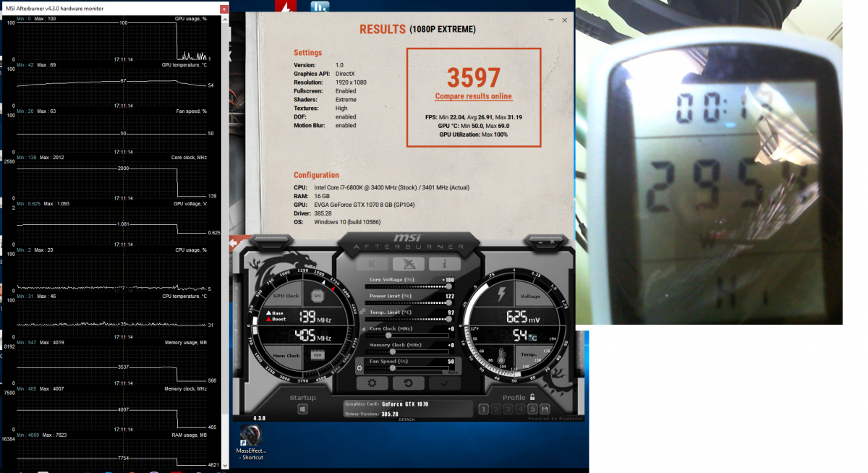Click the DETACH label under Afterburner
The image size is (868, 473).
[407, 419]
